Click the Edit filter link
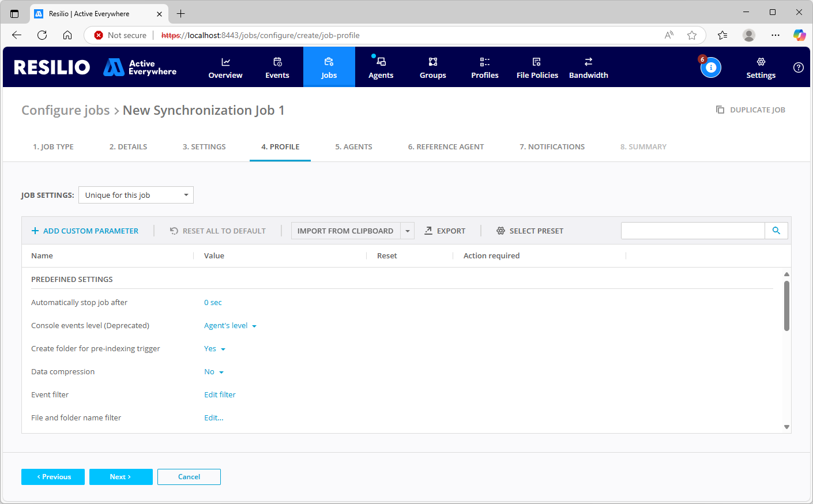Viewport: 813px width, 504px height. pos(220,395)
